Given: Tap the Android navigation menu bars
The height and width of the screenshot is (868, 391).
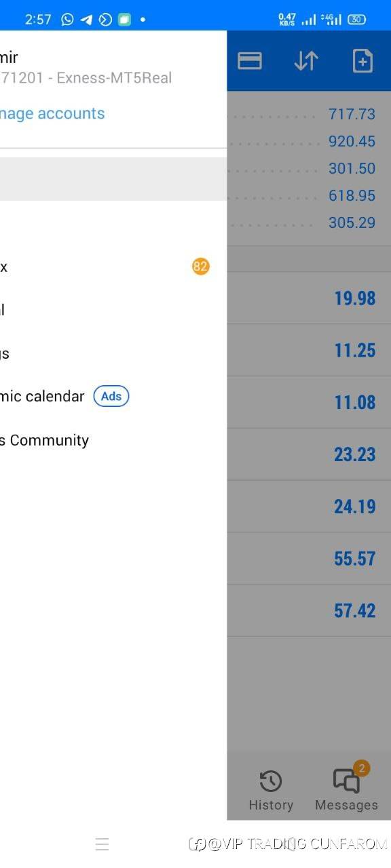Looking at the screenshot, I should [x=102, y=844].
